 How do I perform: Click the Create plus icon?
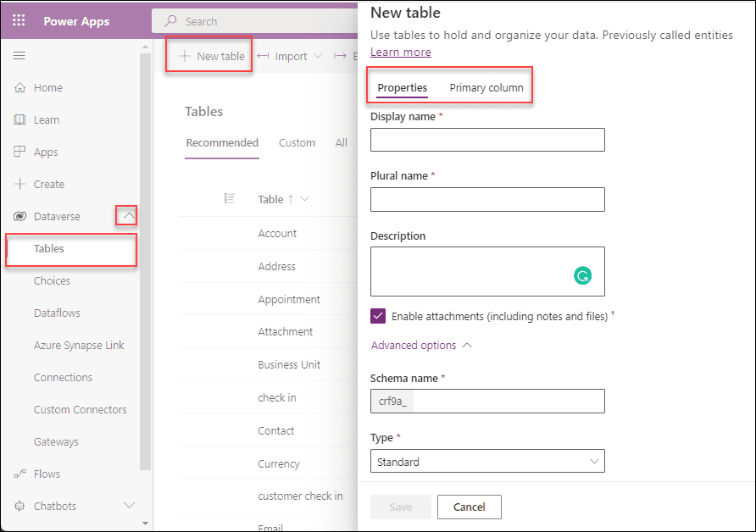(x=19, y=184)
